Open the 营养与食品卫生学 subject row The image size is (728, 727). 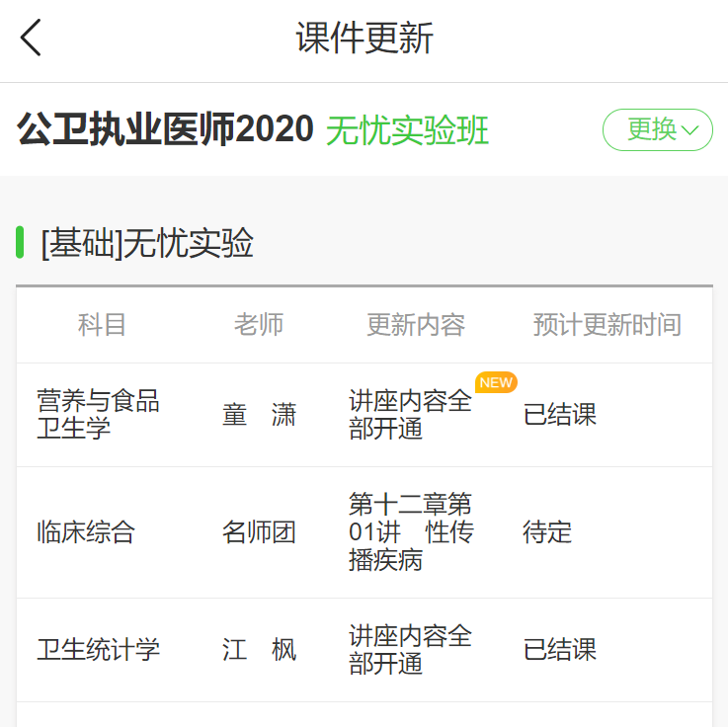coord(98,415)
